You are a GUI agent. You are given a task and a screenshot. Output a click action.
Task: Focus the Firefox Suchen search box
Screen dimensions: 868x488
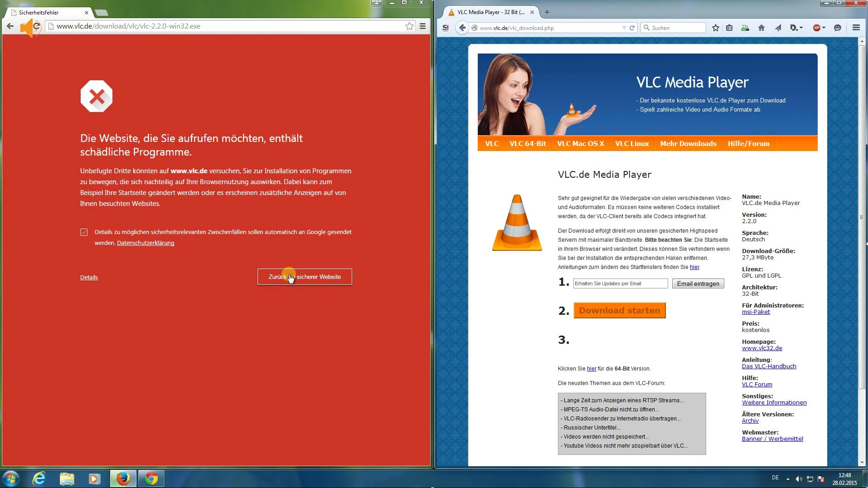point(674,28)
